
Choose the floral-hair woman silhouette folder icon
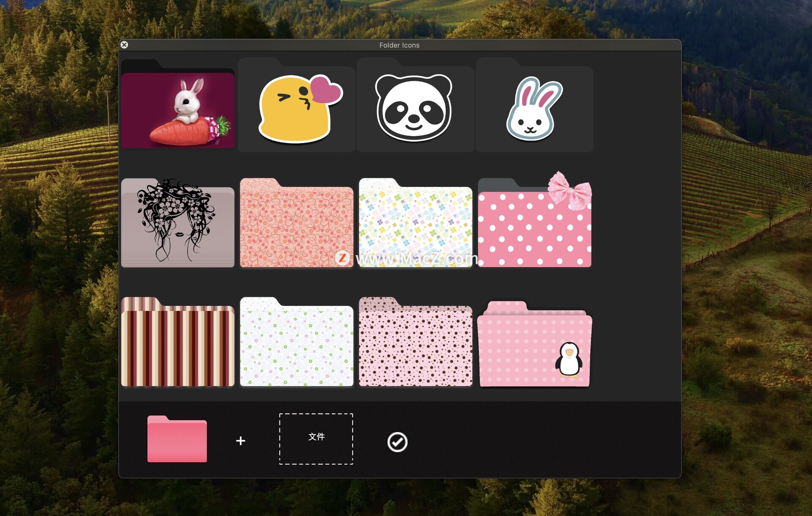point(178,223)
